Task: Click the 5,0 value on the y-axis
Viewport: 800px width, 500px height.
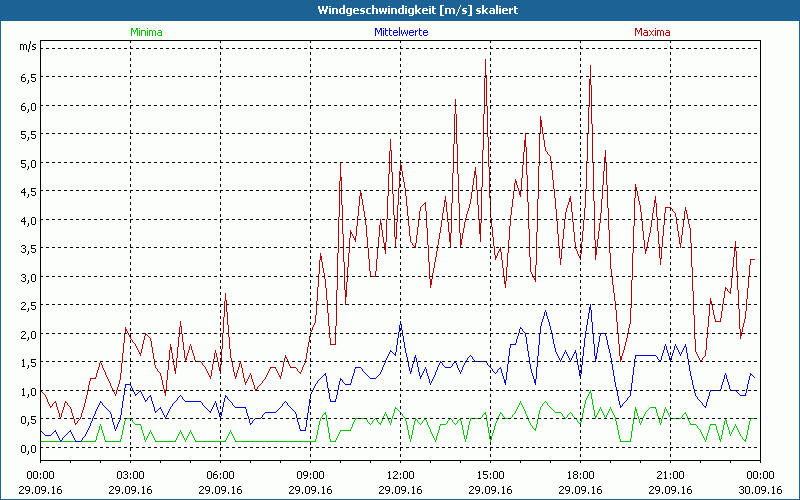Action: (28, 163)
